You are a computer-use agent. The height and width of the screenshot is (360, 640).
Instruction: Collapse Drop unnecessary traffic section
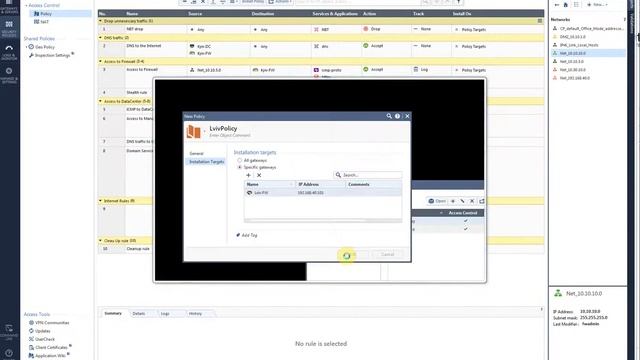coord(100,21)
